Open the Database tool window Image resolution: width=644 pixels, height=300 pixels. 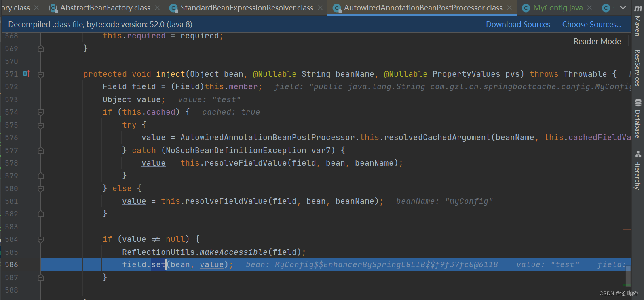638,118
